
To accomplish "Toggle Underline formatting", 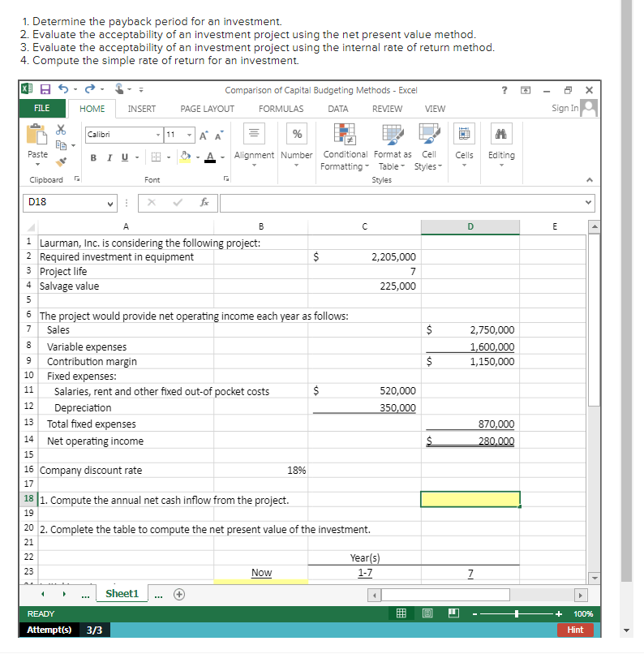I will pyautogui.click(x=125, y=157).
